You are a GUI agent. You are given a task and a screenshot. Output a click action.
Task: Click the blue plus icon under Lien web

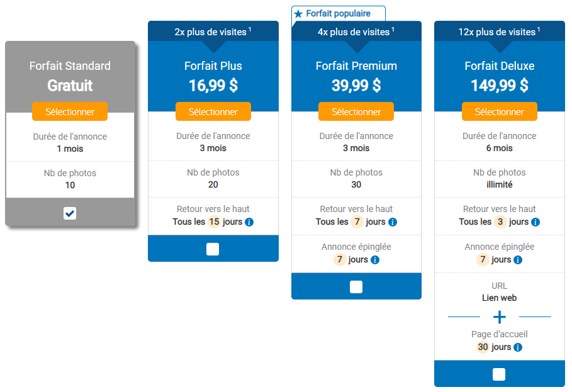click(x=500, y=317)
